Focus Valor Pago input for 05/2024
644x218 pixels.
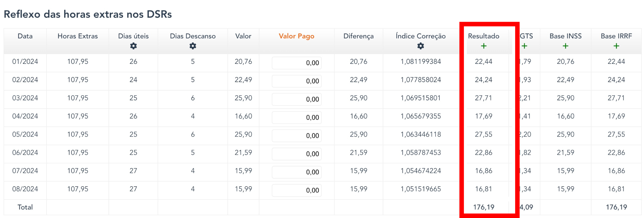[x=297, y=136]
